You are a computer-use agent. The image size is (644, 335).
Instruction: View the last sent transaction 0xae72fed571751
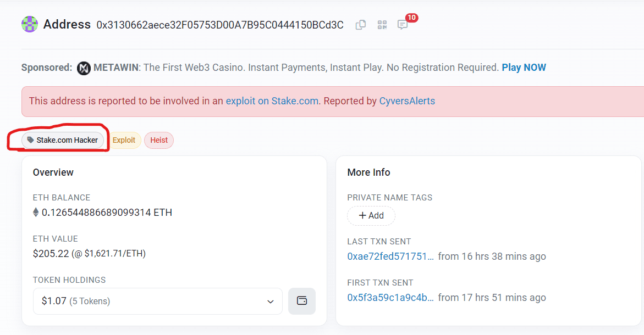tap(390, 256)
